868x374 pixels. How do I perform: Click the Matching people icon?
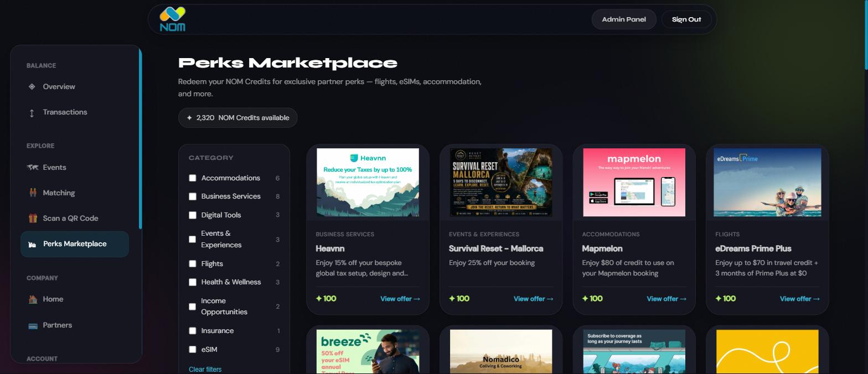pyautogui.click(x=33, y=193)
